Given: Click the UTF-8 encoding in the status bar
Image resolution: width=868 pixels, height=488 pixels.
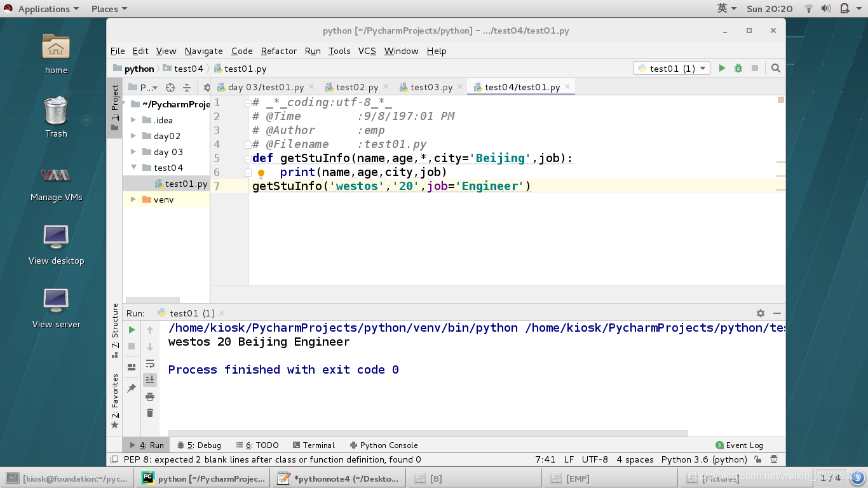Looking at the screenshot, I should pos(595,459).
